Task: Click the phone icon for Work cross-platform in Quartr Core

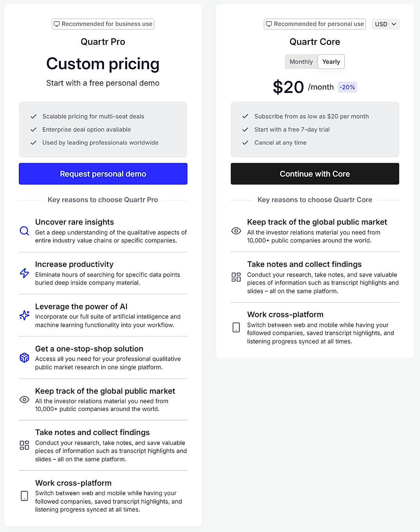Action: (236, 327)
